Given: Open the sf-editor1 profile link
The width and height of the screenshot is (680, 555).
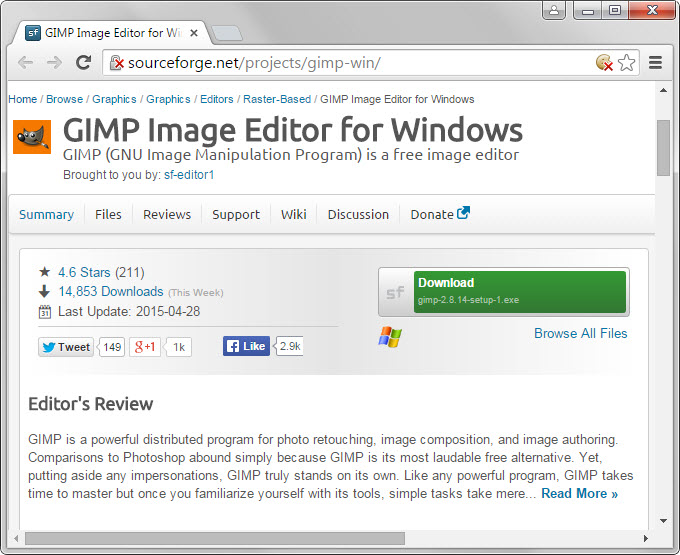Looking at the screenshot, I should [x=189, y=175].
